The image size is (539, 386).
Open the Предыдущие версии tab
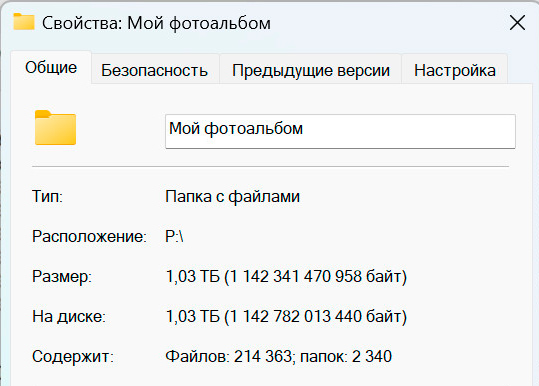311,70
